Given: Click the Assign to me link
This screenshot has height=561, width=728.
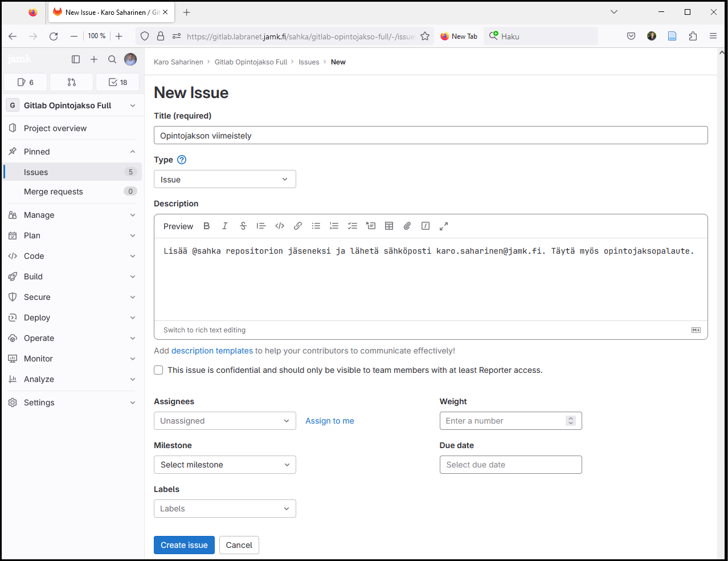Looking at the screenshot, I should pos(329,421).
